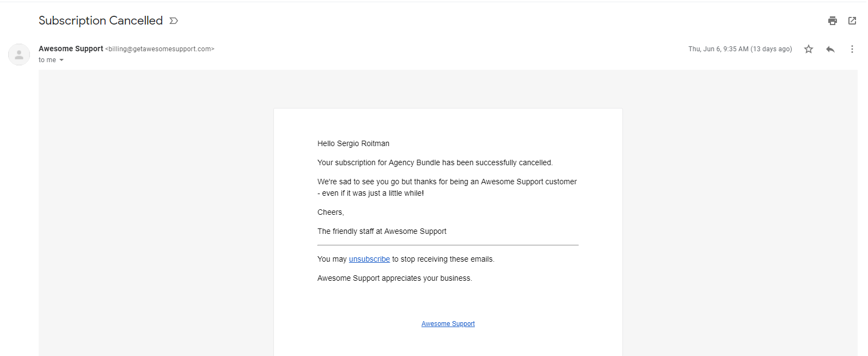
Task: Star this Subscription Cancelled email
Action: pos(809,49)
